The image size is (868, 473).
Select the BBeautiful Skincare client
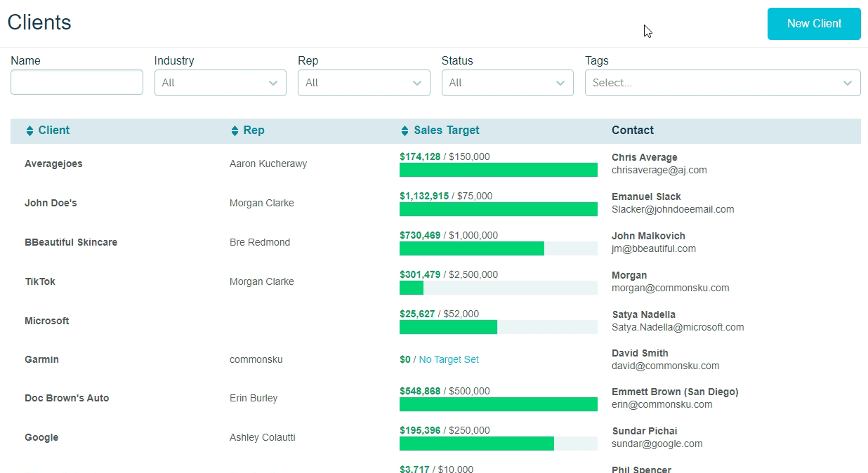coord(71,242)
